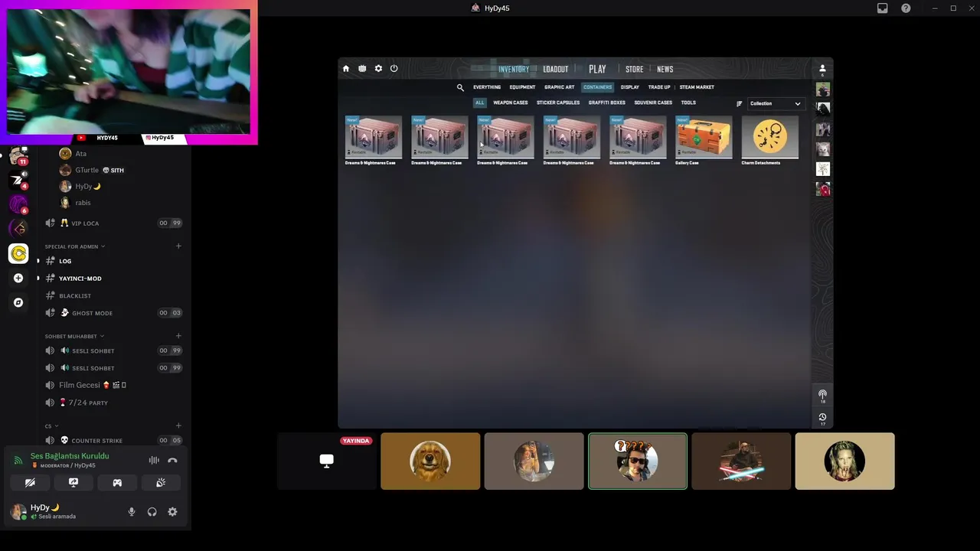Select the EVERYTHING inventory filter
This screenshot has height=551, width=980.
[487, 87]
